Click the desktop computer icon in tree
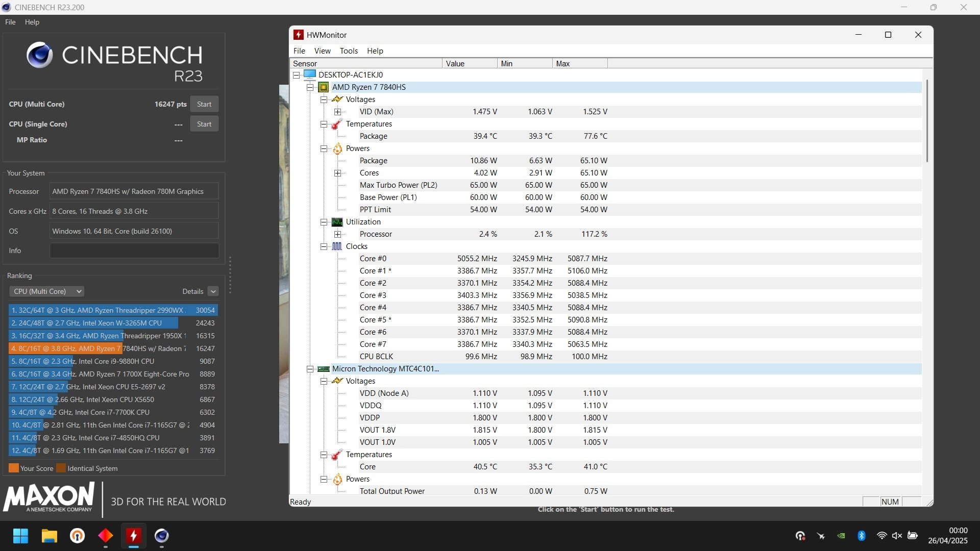This screenshot has width=980, height=551. [310, 74]
